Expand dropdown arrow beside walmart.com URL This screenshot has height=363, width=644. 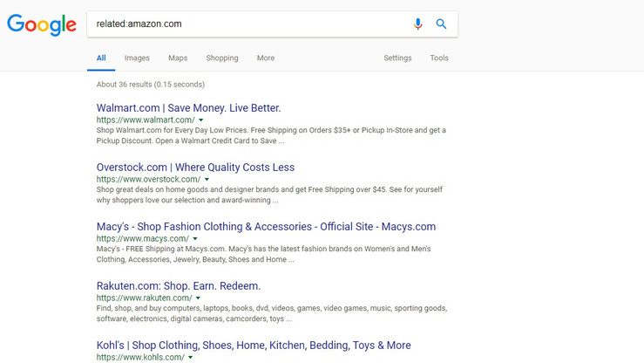pyautogui.click(x=200, y=120)
